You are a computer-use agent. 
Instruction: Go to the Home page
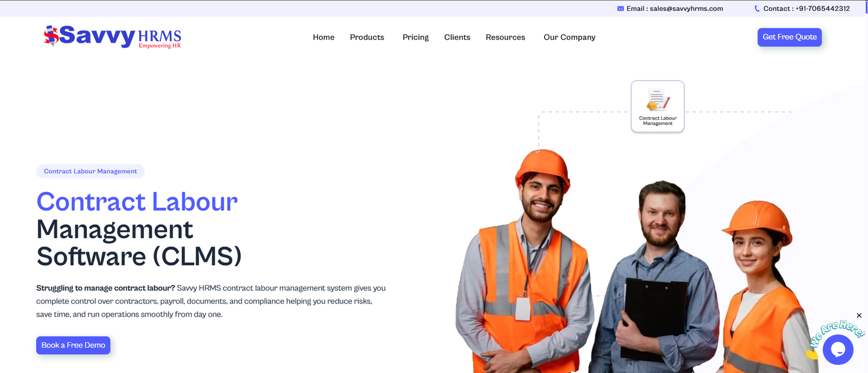click(x=323, y=37)
